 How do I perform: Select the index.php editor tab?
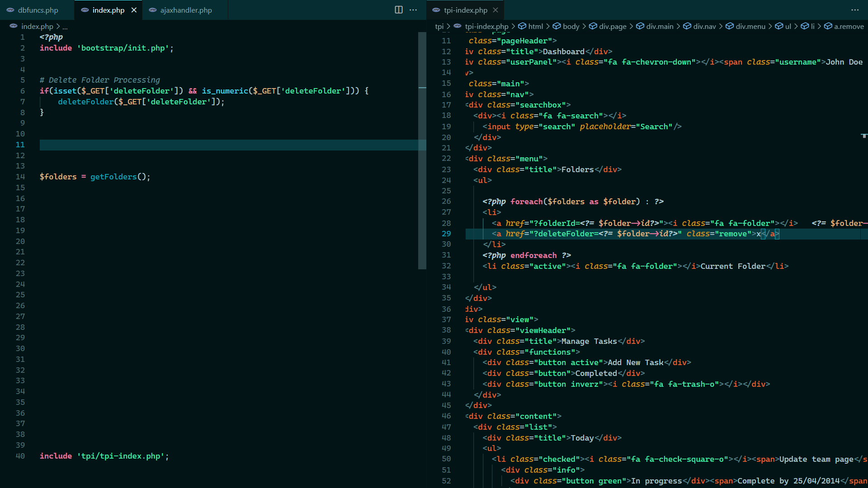click(x=108, y=10)
